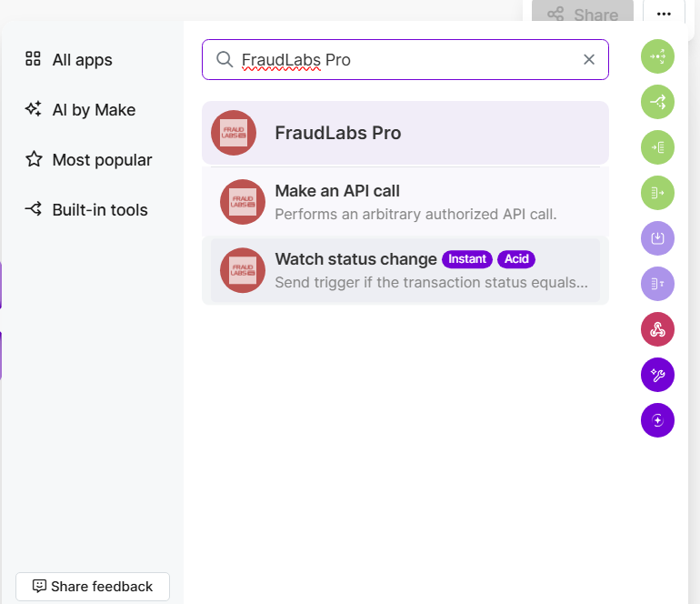
Task: Click the Instant badge on Watch status change
Action: [x=467, y=259]
